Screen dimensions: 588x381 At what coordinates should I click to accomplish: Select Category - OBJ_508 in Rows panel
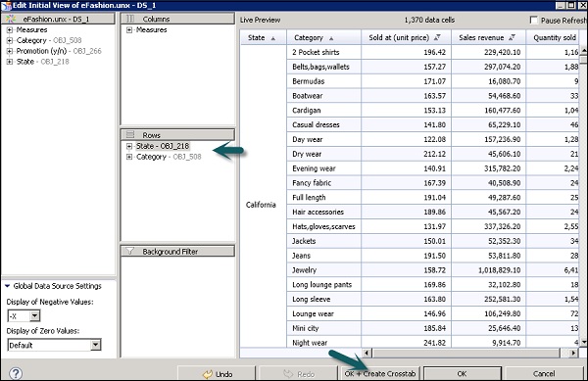(169, 157)
